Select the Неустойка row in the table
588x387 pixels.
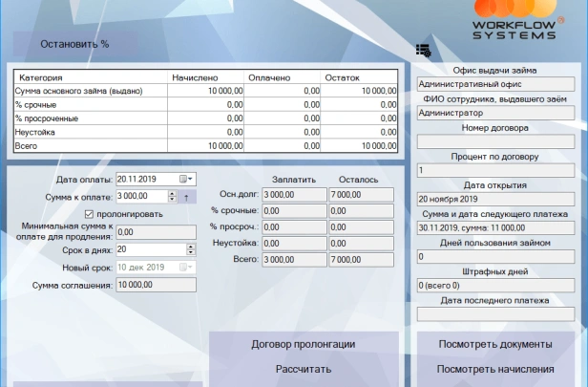pos(91,132)
